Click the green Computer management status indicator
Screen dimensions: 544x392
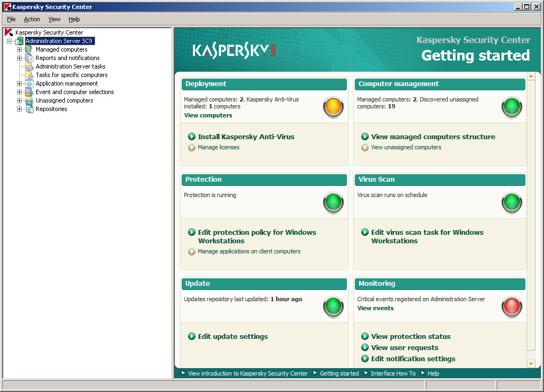512,107
